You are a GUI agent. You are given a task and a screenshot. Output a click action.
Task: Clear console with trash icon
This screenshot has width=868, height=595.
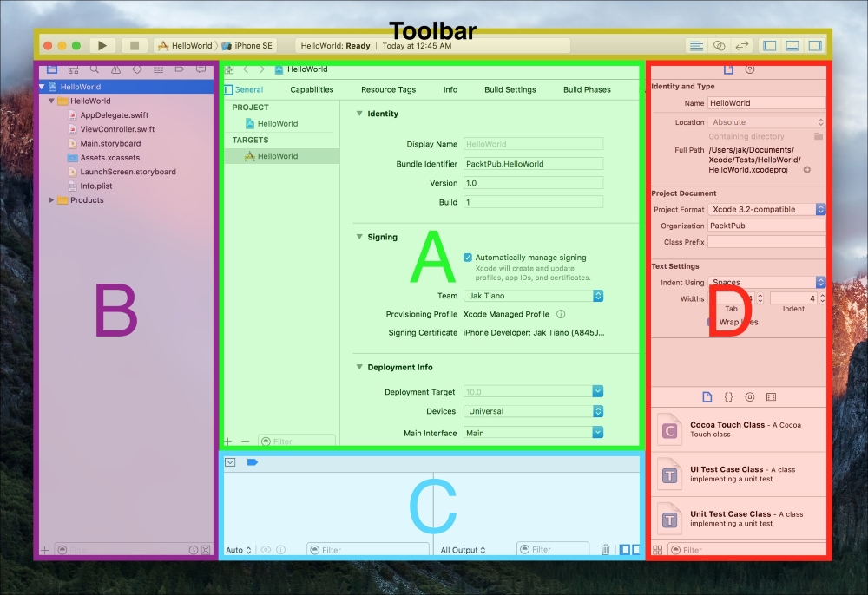pos(605,550)
